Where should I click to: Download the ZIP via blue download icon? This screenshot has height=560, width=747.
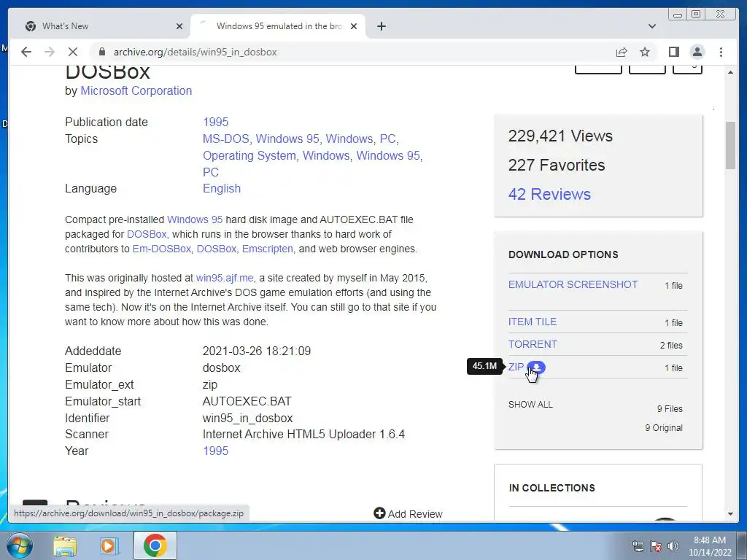pos(536,367)
